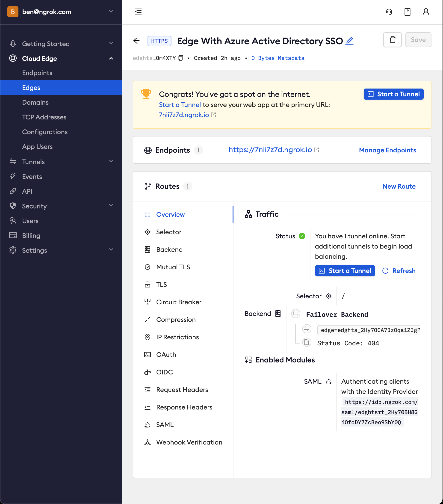
Task: Open App Users in sidebar
Action: 61,147
